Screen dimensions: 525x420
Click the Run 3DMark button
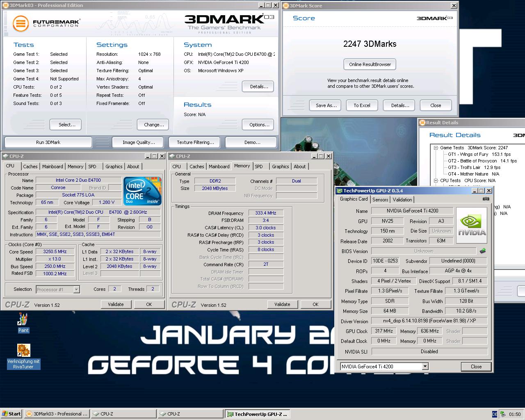coord(48,142)
